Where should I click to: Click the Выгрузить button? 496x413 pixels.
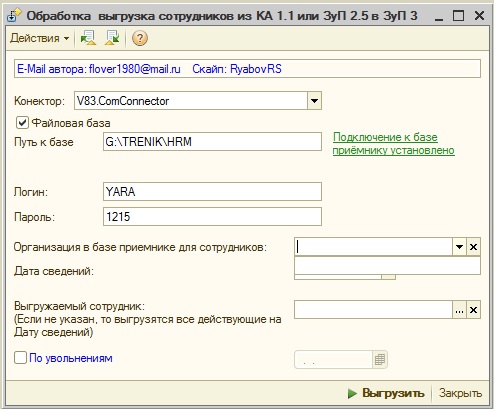(386, 393)
